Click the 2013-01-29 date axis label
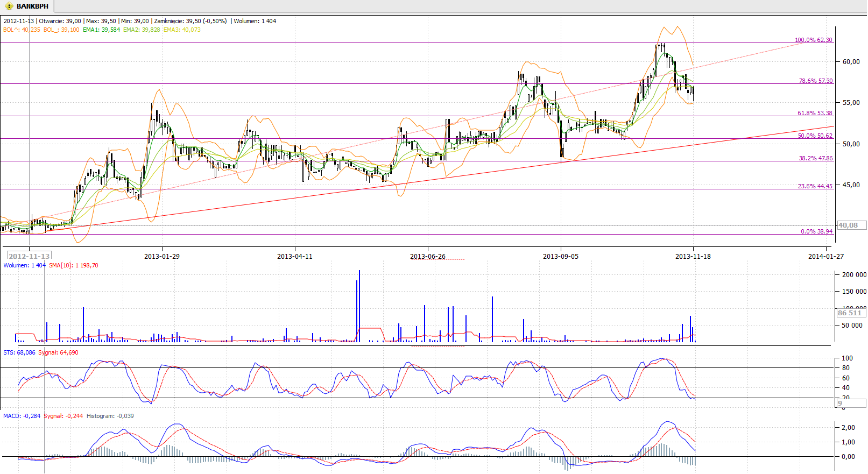The image size is (868, 474). (162, 256)
